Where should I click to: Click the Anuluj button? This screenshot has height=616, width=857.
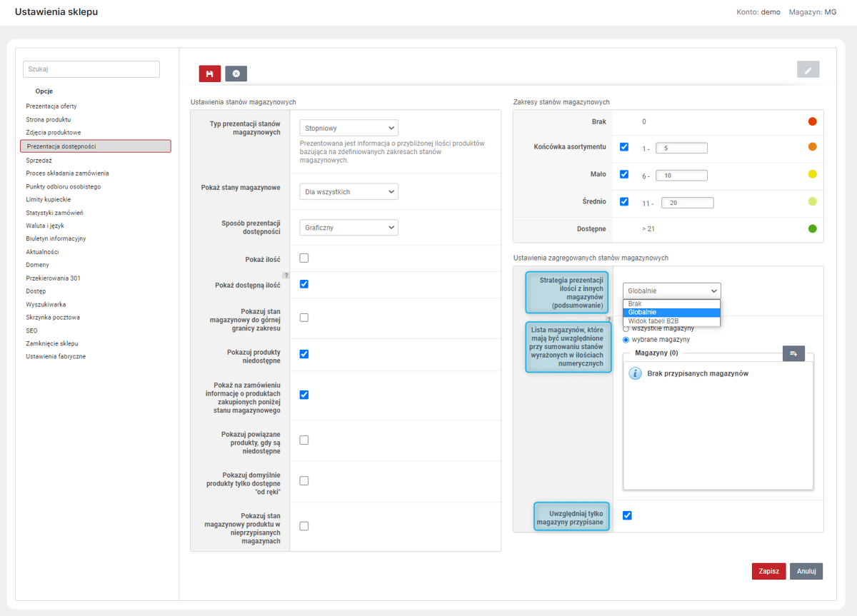(x=806, y=571)
